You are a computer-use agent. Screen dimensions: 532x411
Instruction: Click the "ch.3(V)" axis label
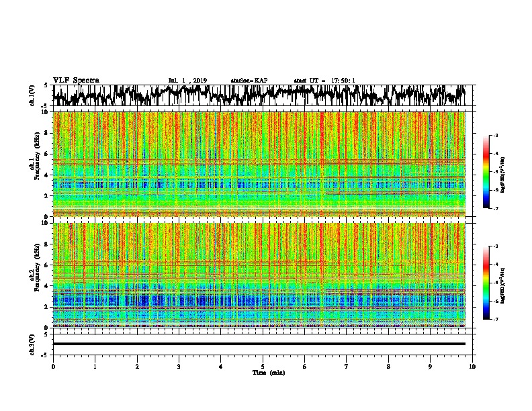tap(32, 345)
